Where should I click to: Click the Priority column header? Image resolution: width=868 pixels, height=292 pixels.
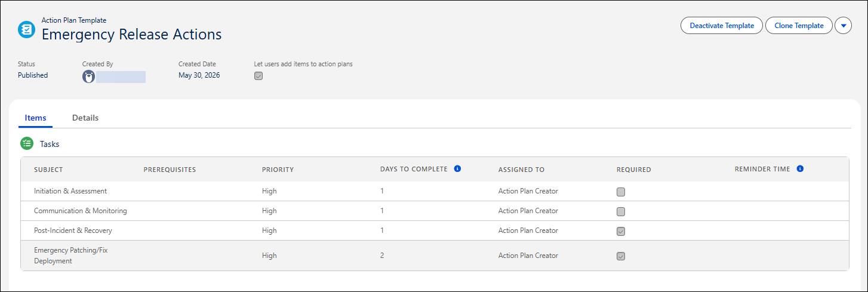point(278,170)
